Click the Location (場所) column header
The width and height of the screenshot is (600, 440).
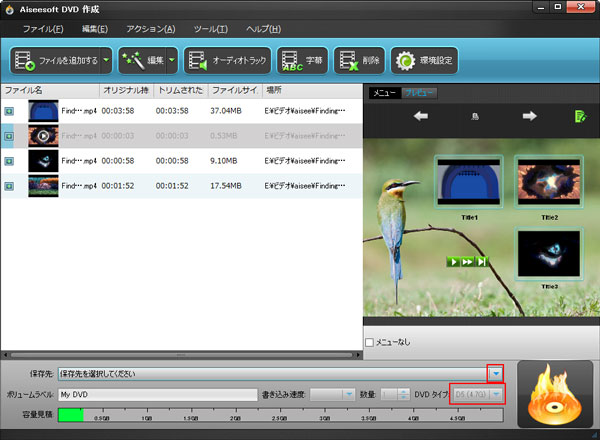[x=312, y=90]
